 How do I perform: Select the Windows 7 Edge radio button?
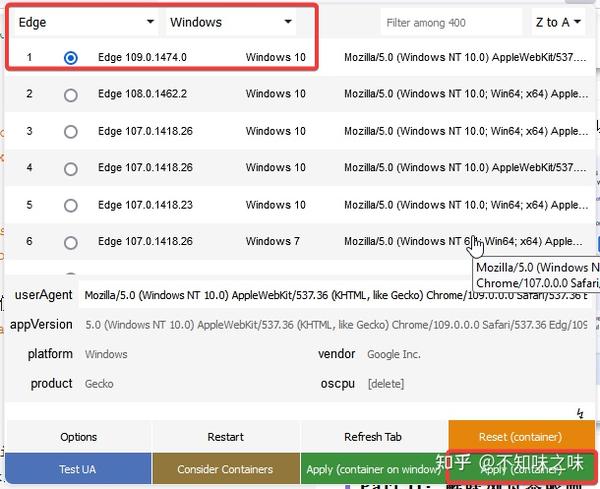click(x=71, y=243)
